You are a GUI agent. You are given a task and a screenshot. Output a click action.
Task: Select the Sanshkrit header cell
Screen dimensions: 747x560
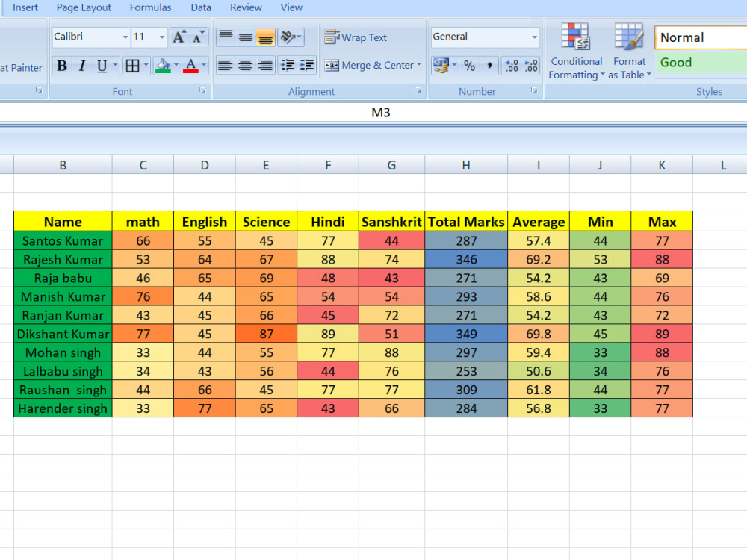pos(391,222)
